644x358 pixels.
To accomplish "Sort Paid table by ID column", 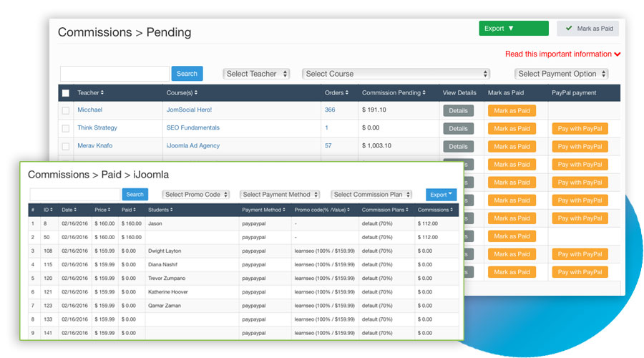I will (48, 210).
